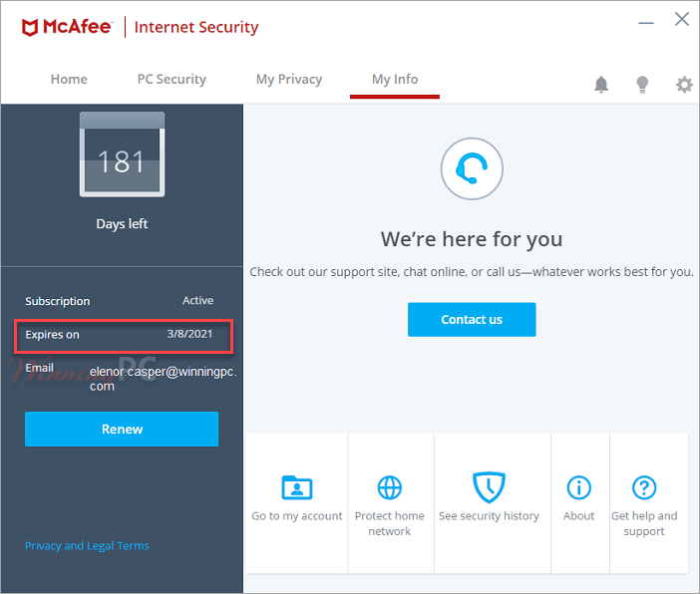
Task: Click the headset support icon
Action: pos(472,168)
